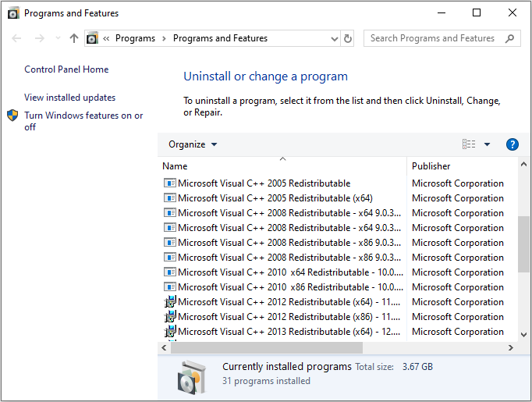Click the vertical scrollbar down arrow
Image resolution: width=532 pixels, height=402 pixels.
(x=523, y=334)
